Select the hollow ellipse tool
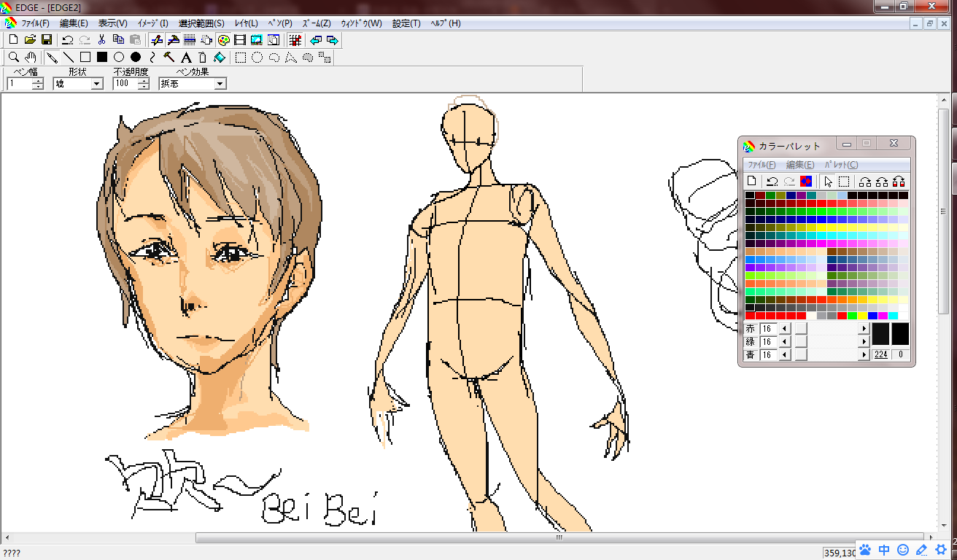 [119, 57]
